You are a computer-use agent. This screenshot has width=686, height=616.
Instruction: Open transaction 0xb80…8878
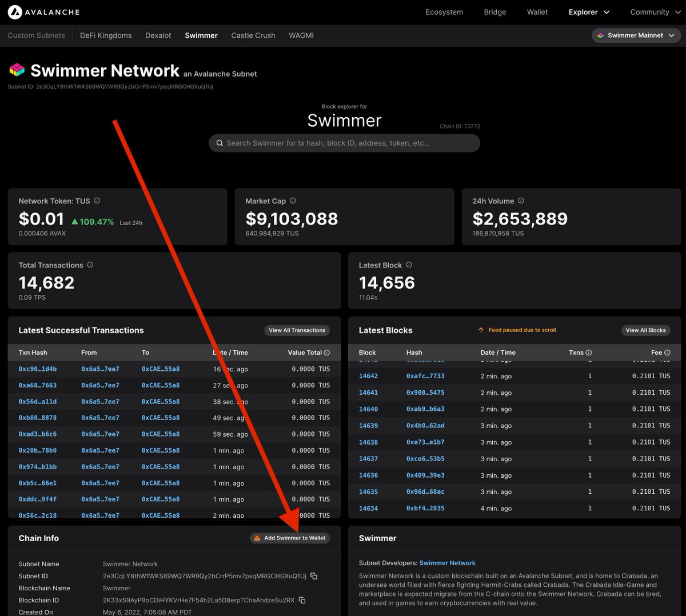click(38, 418)
